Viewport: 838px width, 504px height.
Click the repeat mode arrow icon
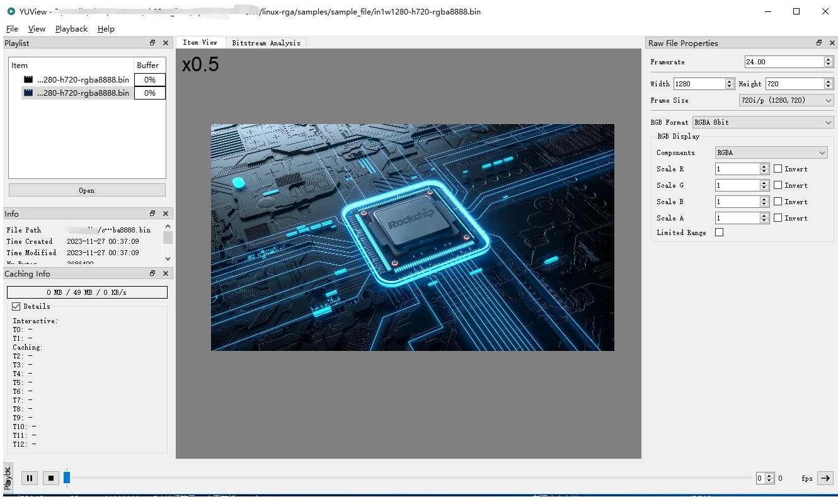(x=825, y=478)
